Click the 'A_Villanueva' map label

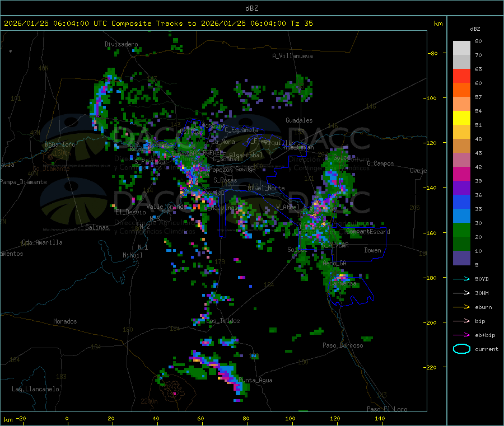292,56
